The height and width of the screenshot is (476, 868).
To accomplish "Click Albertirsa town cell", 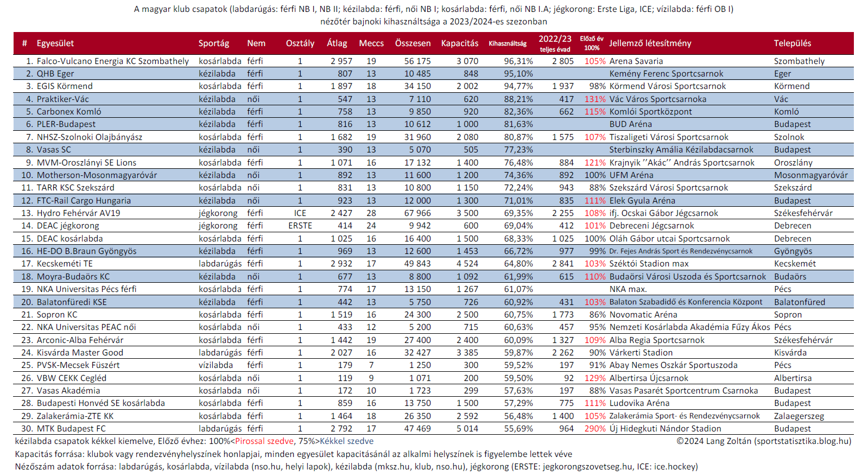I will [793, 378].
